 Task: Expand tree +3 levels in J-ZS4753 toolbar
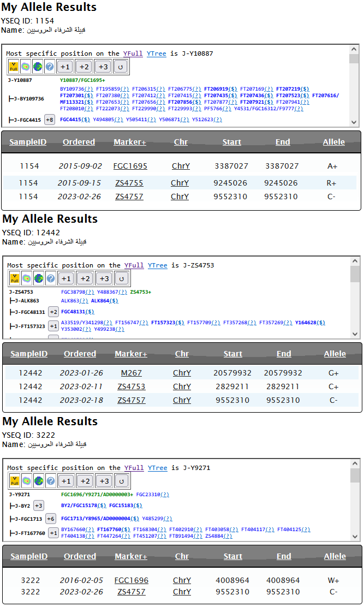pos(104,279)
